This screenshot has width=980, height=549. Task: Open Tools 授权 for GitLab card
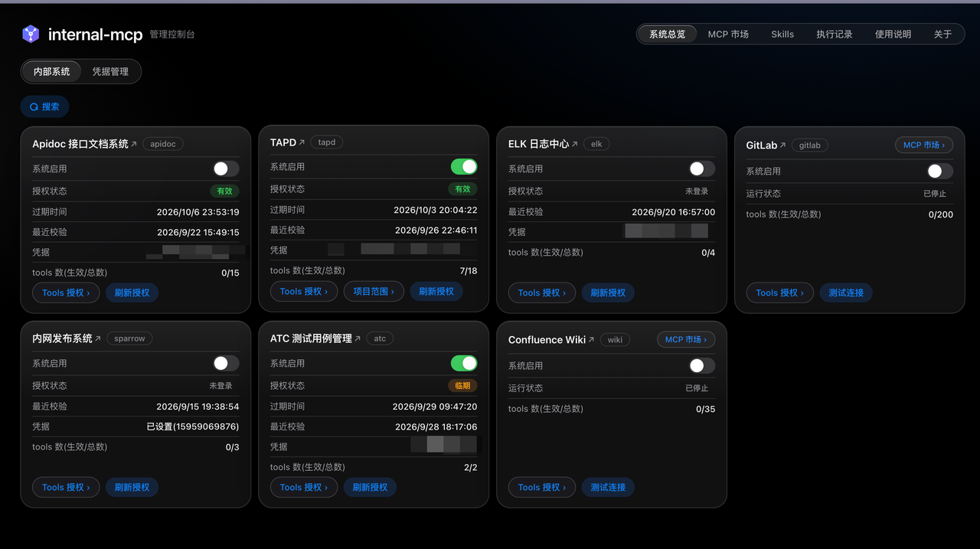point(780,292)
